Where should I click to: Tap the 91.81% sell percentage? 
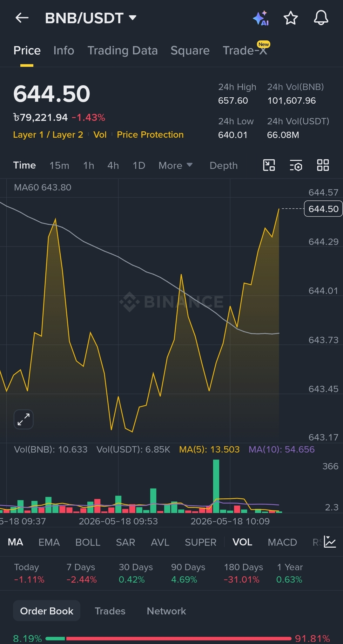click(x=313, y=638)
